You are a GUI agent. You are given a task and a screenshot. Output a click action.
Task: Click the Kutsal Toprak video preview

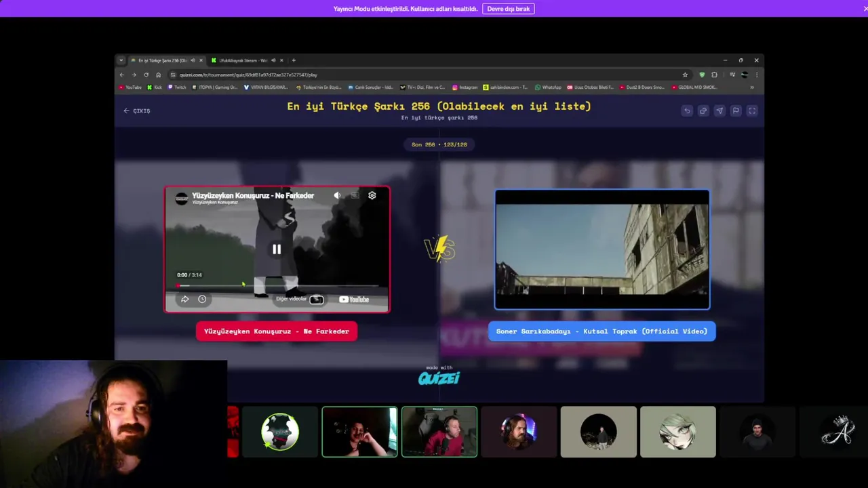tap(602, 249)
